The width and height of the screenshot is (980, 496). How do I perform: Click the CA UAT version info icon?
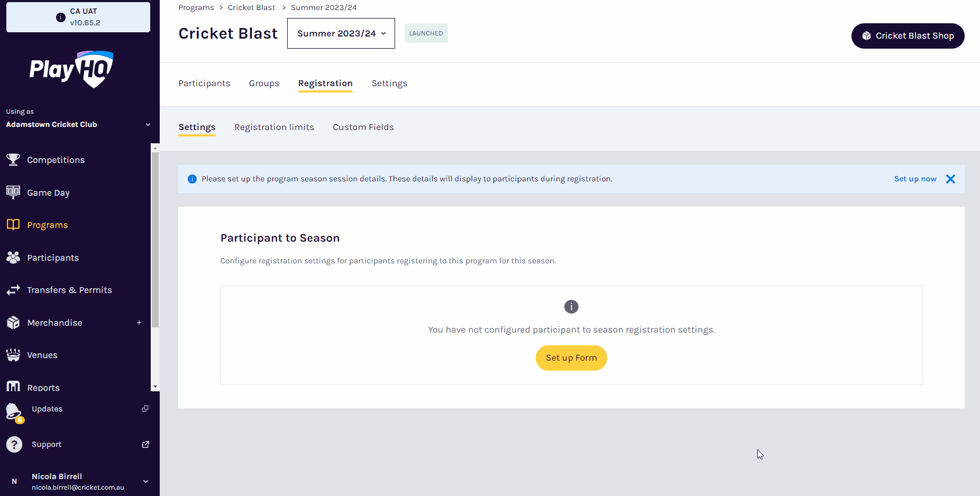(61, 17)
